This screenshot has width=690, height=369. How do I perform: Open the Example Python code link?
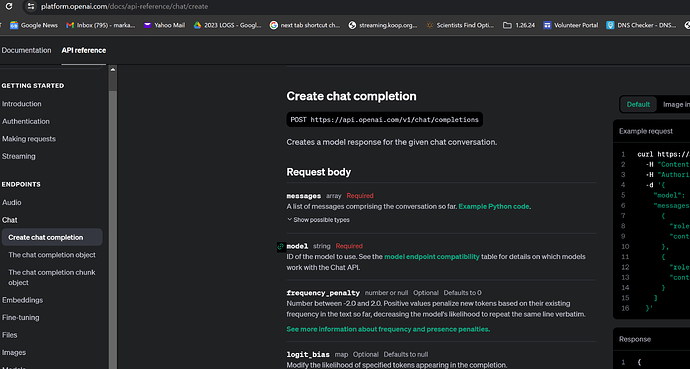tap(494, 206)
